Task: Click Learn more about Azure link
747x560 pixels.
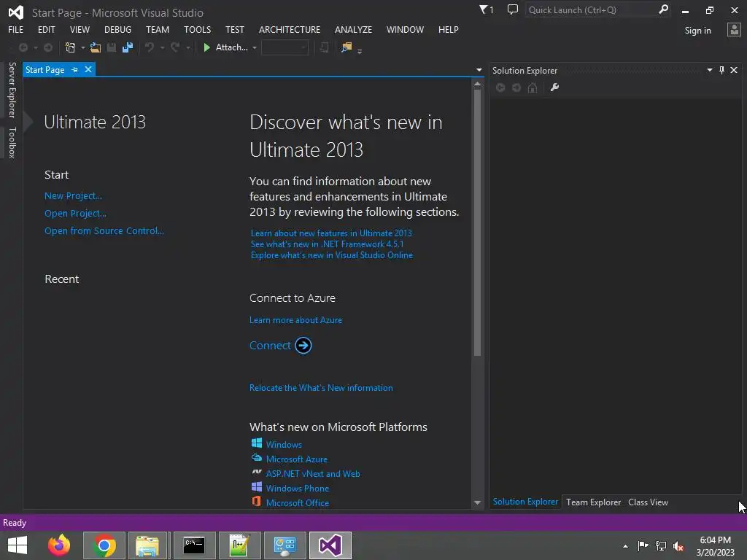Action: pos(295,320)
